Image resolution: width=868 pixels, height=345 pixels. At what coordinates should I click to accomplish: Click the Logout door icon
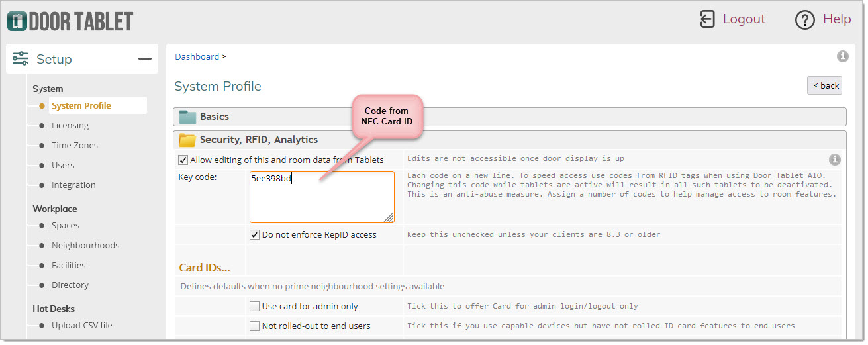[x=708, y=19]
